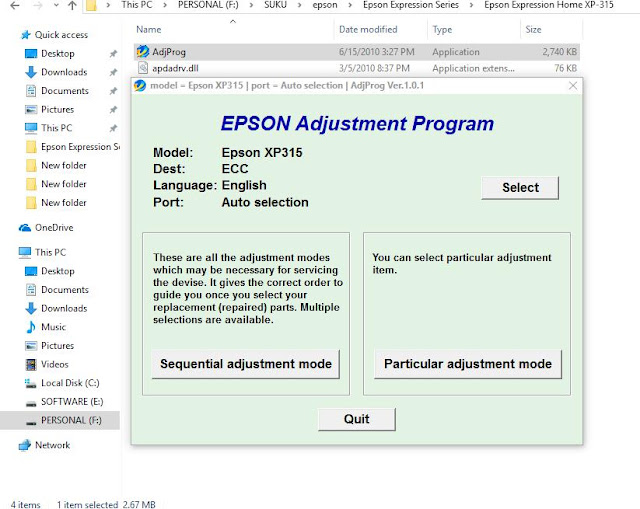Click AdjProg size 2,740 KB cell
Image resolution: width=640 pixels, height=509 pixels.
[560, 52]
